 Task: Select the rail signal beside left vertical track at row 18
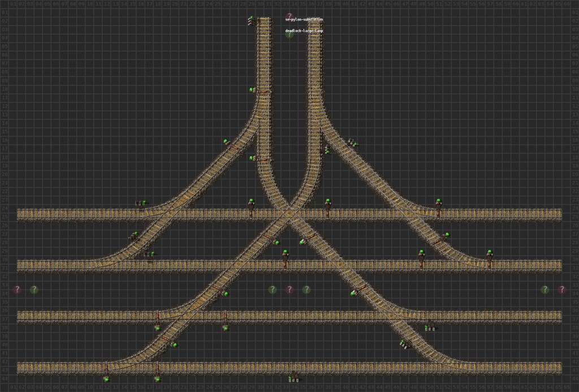point(253,158)
